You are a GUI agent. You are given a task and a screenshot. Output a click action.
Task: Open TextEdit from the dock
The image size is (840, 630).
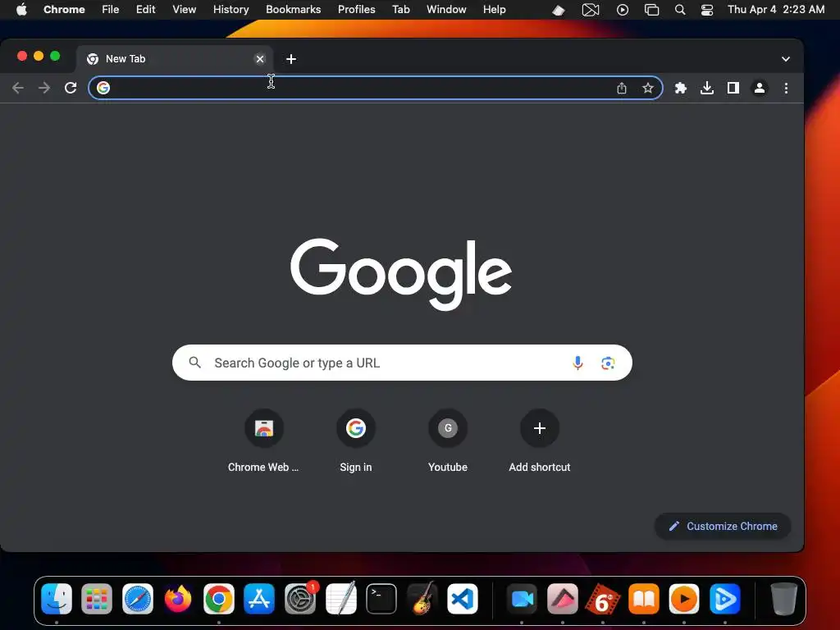point(340,599)
